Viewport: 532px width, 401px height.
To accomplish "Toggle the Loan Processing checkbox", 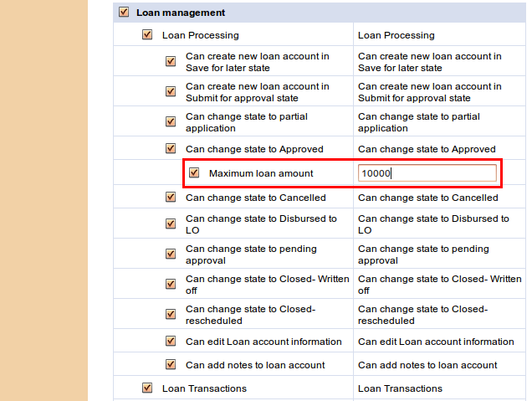I will click(x=147, y=35).
